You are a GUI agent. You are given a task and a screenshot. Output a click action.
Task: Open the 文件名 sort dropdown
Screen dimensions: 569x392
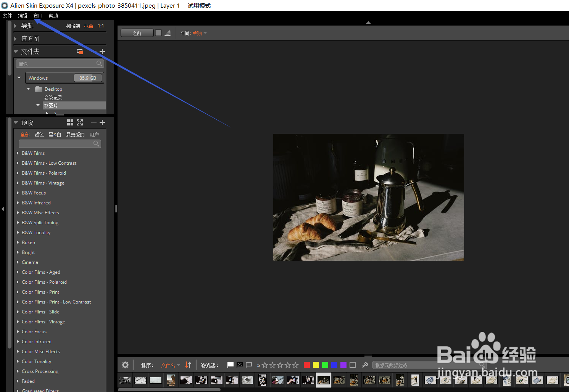click(171, 365)
